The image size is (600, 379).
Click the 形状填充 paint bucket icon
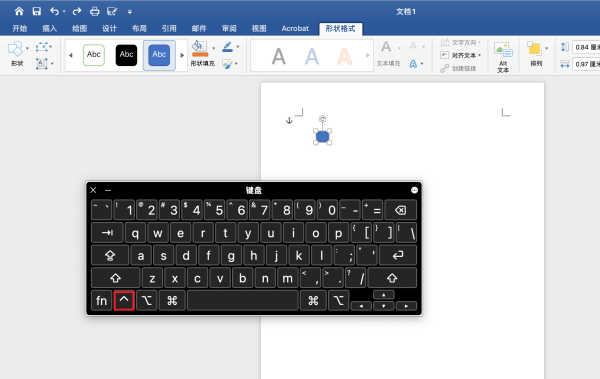coord(200,48)
